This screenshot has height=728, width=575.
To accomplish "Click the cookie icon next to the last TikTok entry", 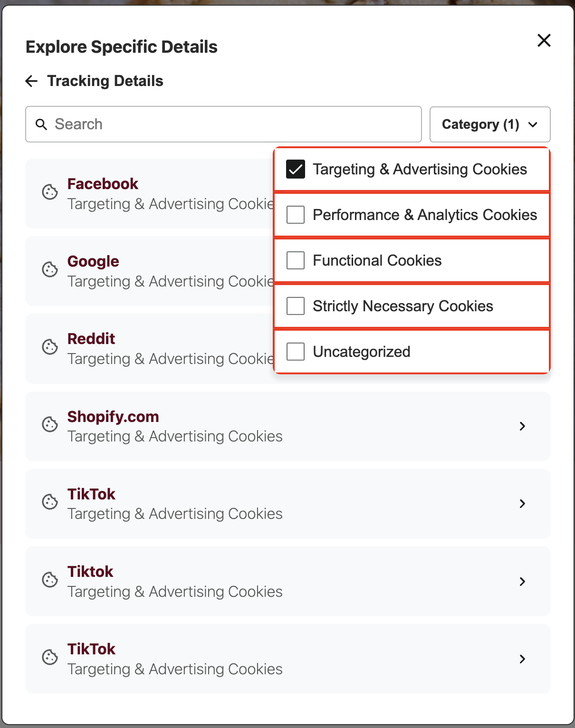I will pyautogui.click(x=49, y=657).
